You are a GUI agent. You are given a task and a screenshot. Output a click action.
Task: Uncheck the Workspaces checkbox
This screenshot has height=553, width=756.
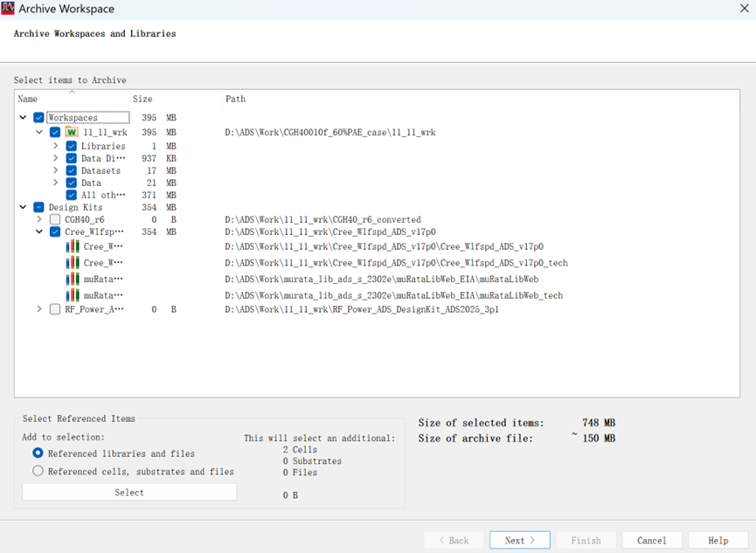(x=38, y=117)
